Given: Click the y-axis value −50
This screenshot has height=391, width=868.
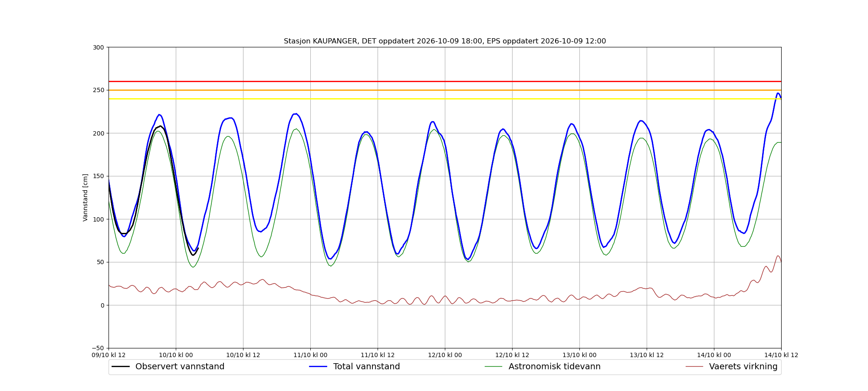Looking at the screenshot, I should 98,348.
